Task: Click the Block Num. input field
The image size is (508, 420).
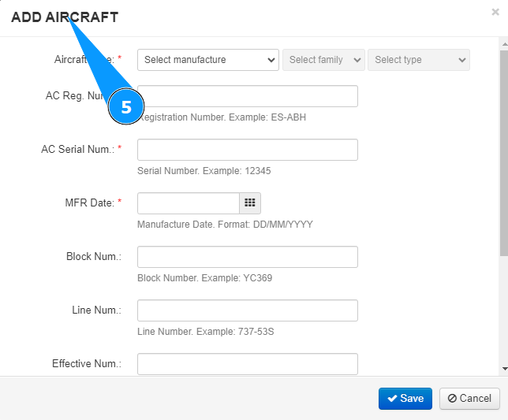Action: pyautogui.click(x=248, y=257)
